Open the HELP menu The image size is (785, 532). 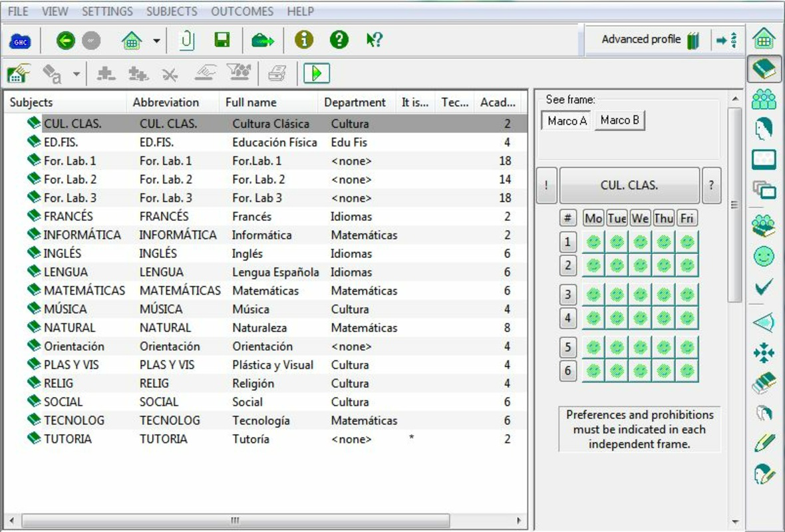coord(301,11)
